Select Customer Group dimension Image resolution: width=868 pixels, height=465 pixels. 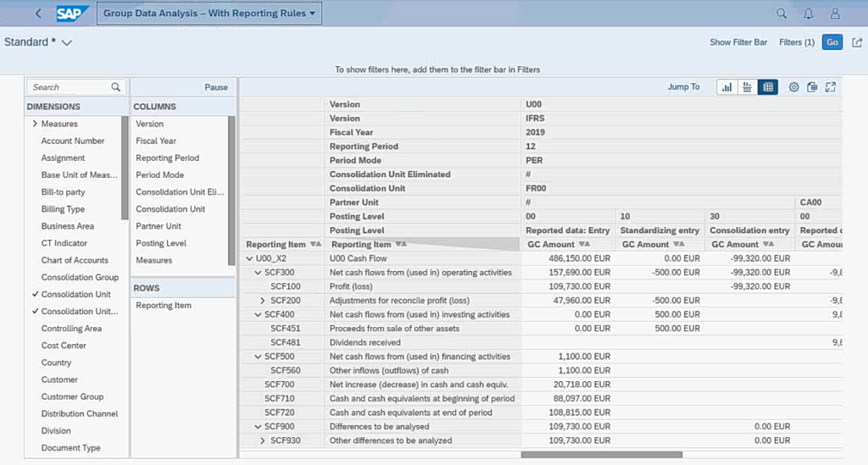coord(73,396)
